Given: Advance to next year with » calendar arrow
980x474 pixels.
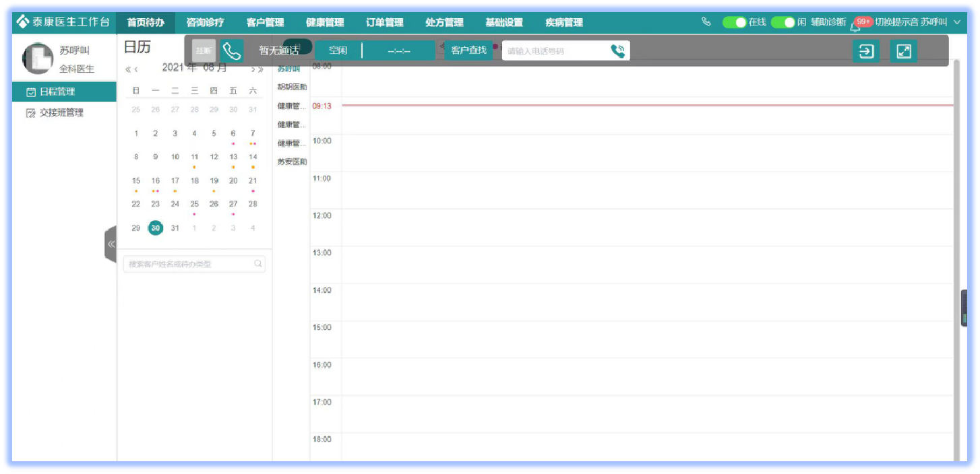Looking at the screenshot, I should [261, 69].
